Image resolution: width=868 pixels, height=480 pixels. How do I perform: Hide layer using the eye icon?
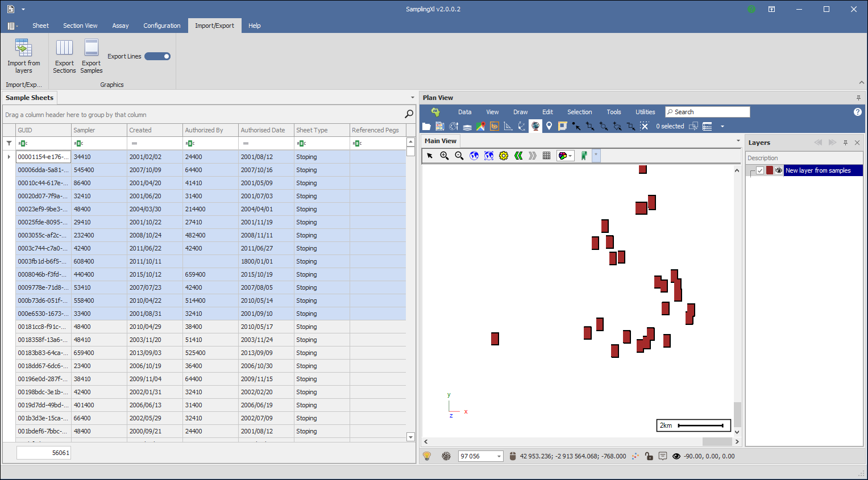pos(779,170)
